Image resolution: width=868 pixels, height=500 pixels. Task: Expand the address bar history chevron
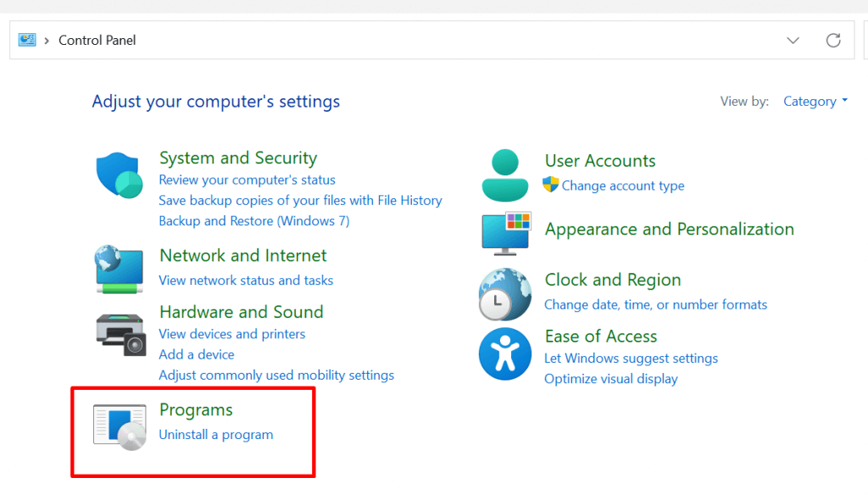tap(793, 40)
